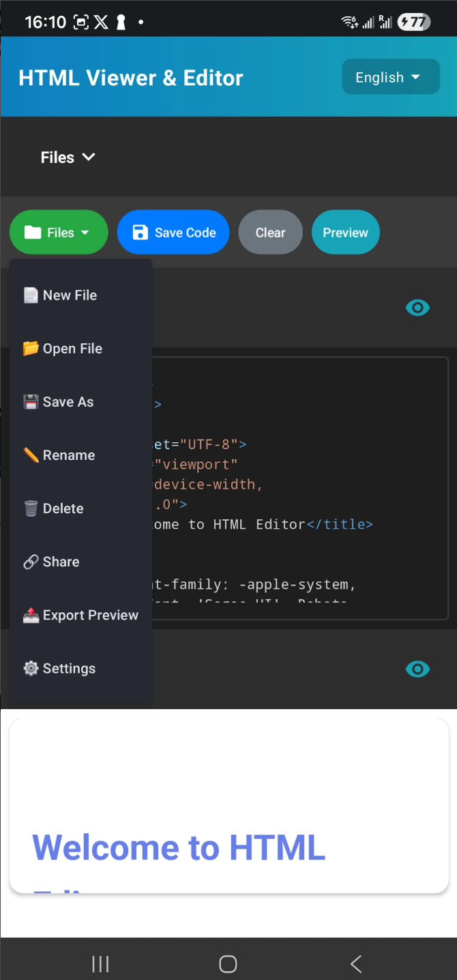457x980 pixels.
Task: Hide the editor section using the eye toggle
Action: (417, 307)
